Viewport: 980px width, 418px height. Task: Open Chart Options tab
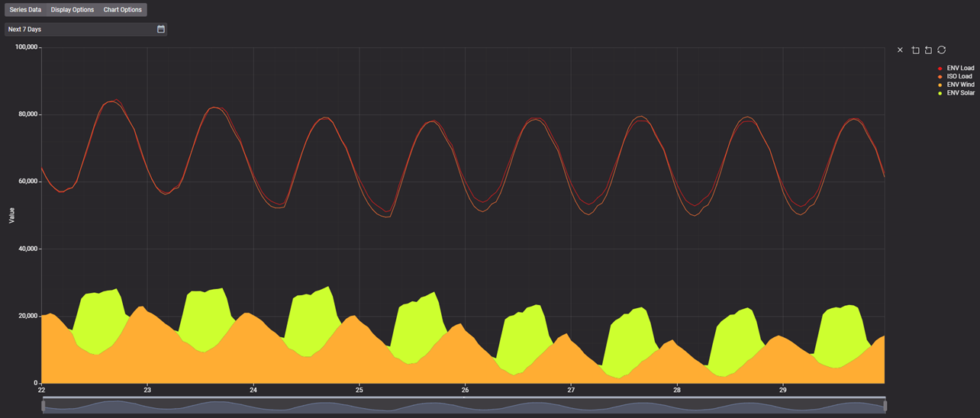click(x=123, y=10)
